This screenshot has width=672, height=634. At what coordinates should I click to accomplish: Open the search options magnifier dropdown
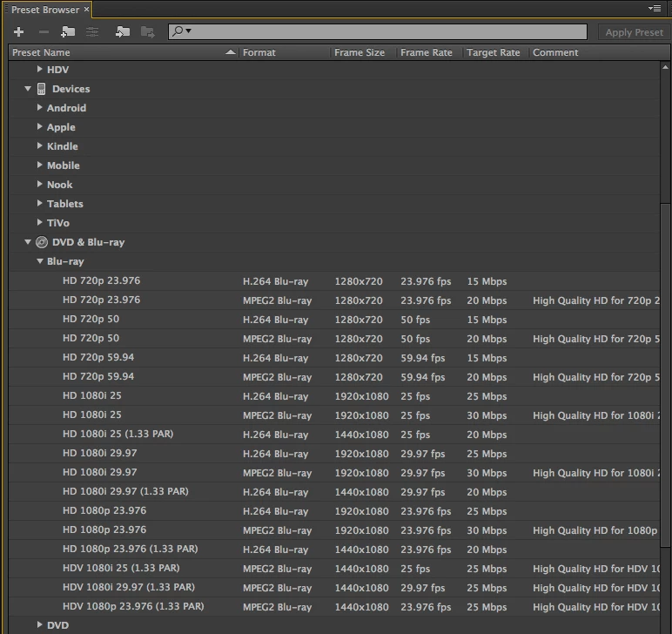pos(182,30)
